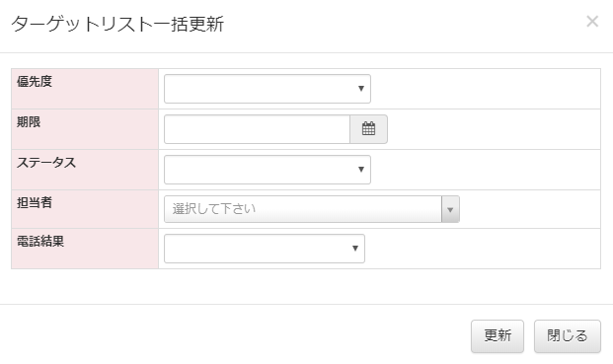Open the 担当者 assignee combo box

point(312,209)
